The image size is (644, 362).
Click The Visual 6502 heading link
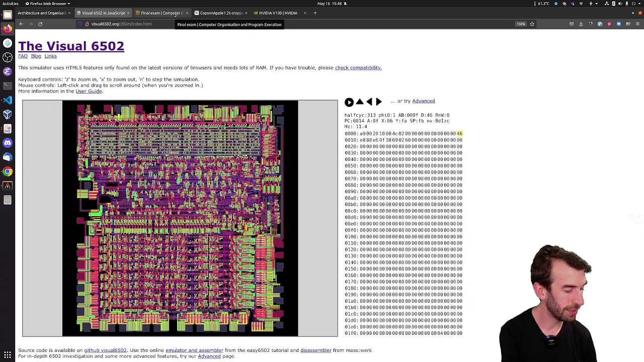71,46
